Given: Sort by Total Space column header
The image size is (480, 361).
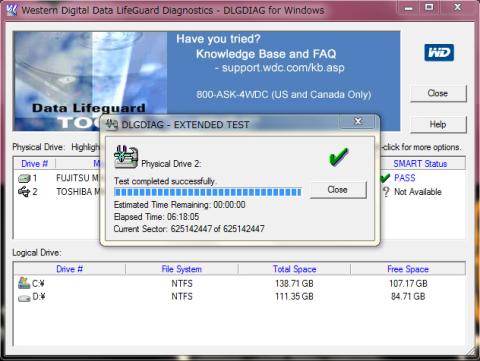Looking at the screenshot, I should click(x=294, y=269).
